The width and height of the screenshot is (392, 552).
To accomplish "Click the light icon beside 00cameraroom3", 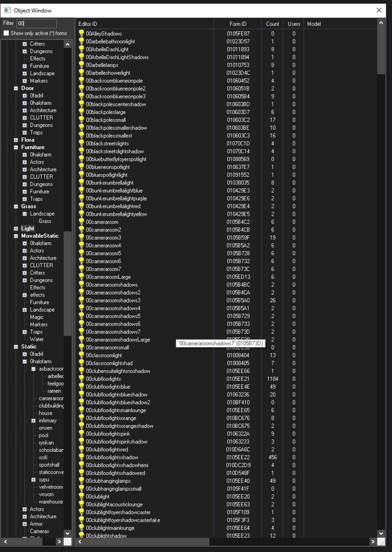I will pos(81,238).
